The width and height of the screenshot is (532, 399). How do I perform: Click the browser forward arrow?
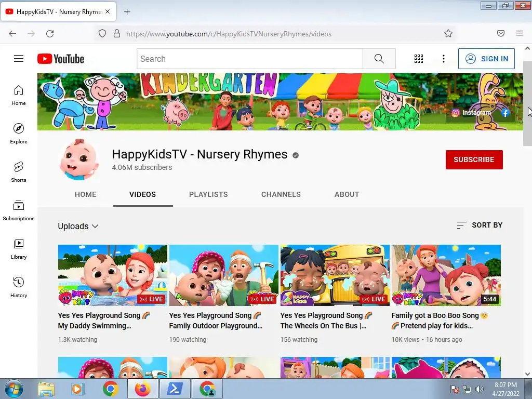click(31, 34)
